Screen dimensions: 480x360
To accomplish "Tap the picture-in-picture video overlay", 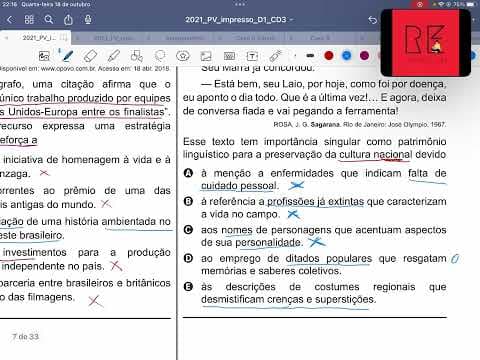I will tap(426, 43).
